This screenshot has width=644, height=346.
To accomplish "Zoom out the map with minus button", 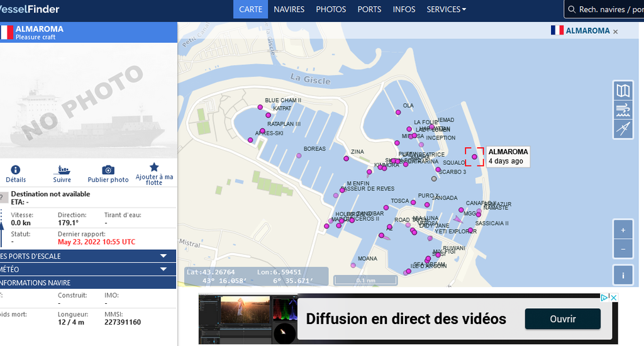I will (623, 249).
